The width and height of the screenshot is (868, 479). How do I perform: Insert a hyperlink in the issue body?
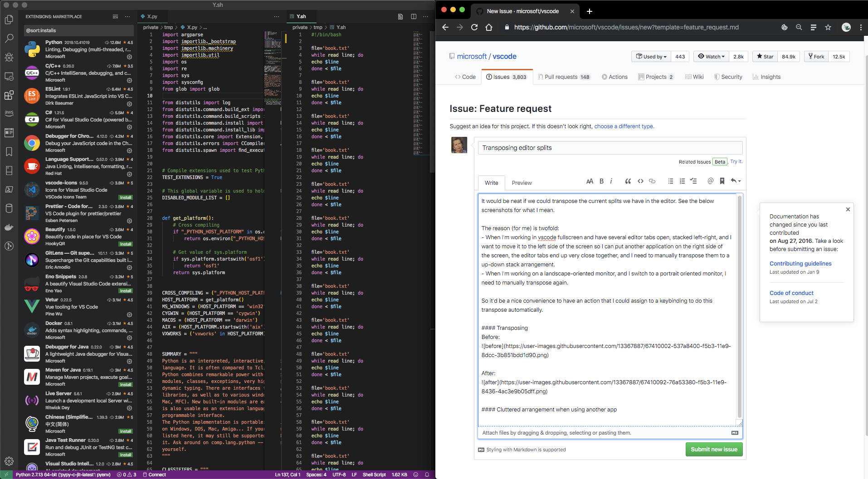(652, 181)
